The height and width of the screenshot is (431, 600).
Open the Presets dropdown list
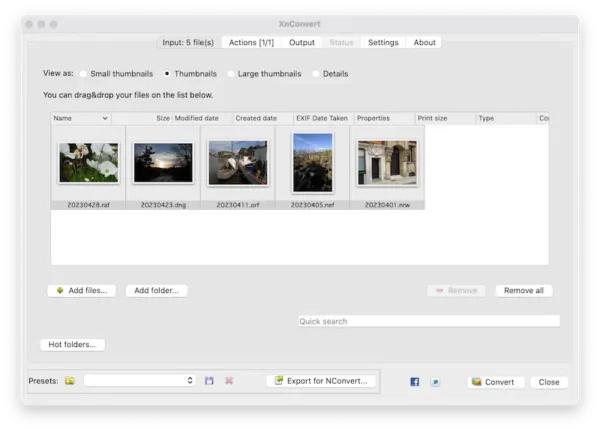coord(140,380)
